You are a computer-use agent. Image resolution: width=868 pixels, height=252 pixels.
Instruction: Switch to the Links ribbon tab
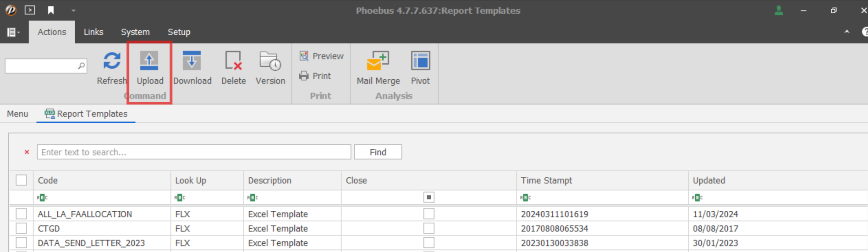coord(93,32)
